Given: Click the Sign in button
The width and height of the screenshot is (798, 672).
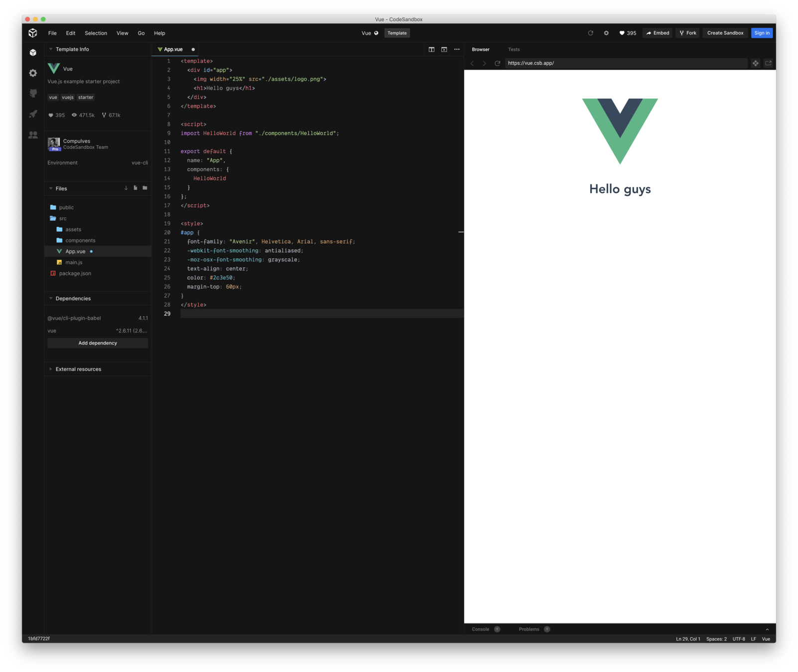Looking at the screenshot, I should 762,33.
